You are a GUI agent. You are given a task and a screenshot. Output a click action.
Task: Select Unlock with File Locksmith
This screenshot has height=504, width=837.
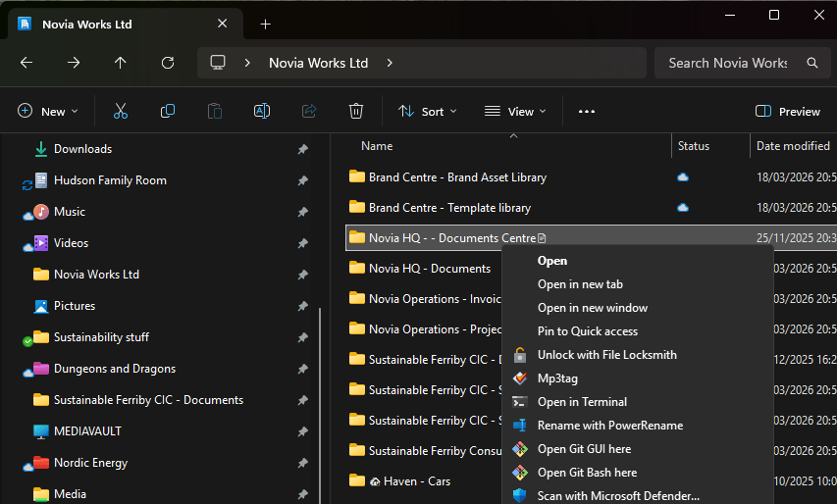[606, 355]
